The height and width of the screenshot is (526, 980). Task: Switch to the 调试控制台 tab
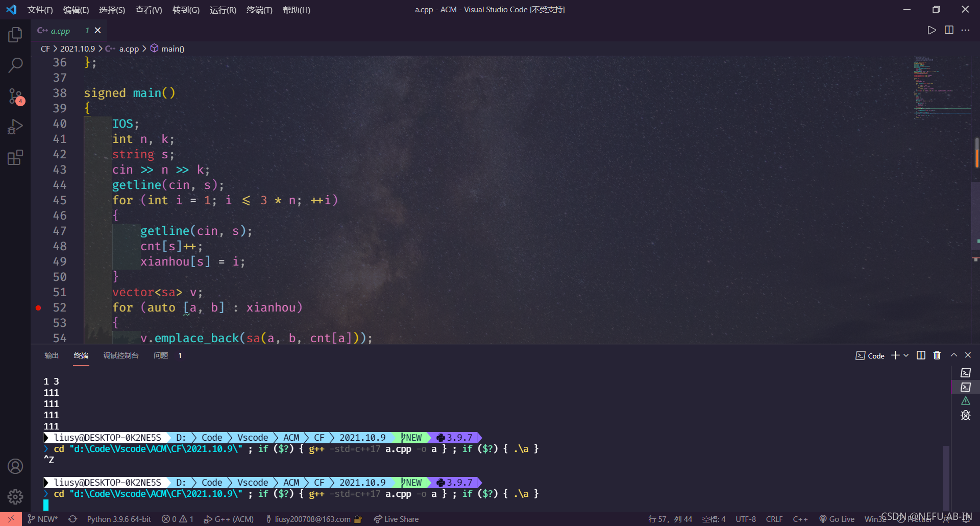[x=121, y=355]
